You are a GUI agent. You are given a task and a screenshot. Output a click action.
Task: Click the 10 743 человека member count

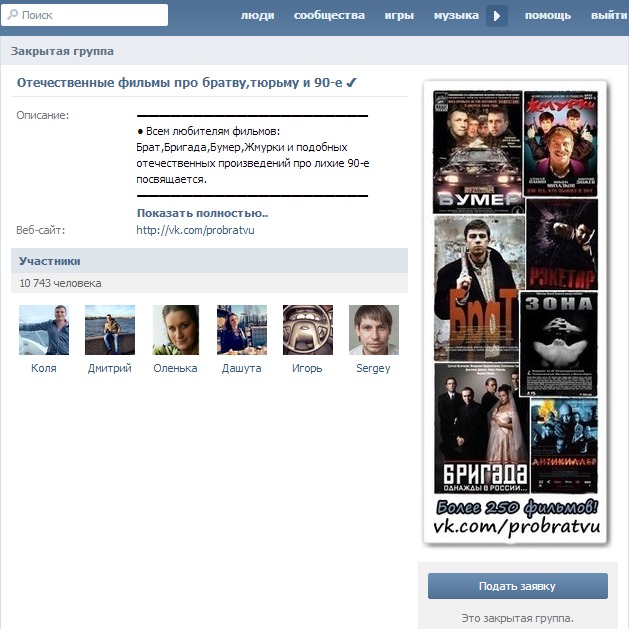60,283
